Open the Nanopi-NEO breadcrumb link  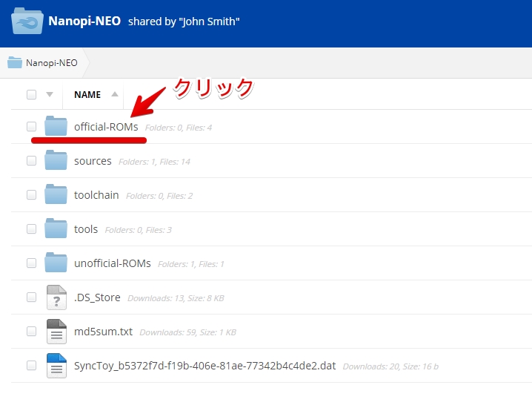pyautogui.click(x=52, y=63)
